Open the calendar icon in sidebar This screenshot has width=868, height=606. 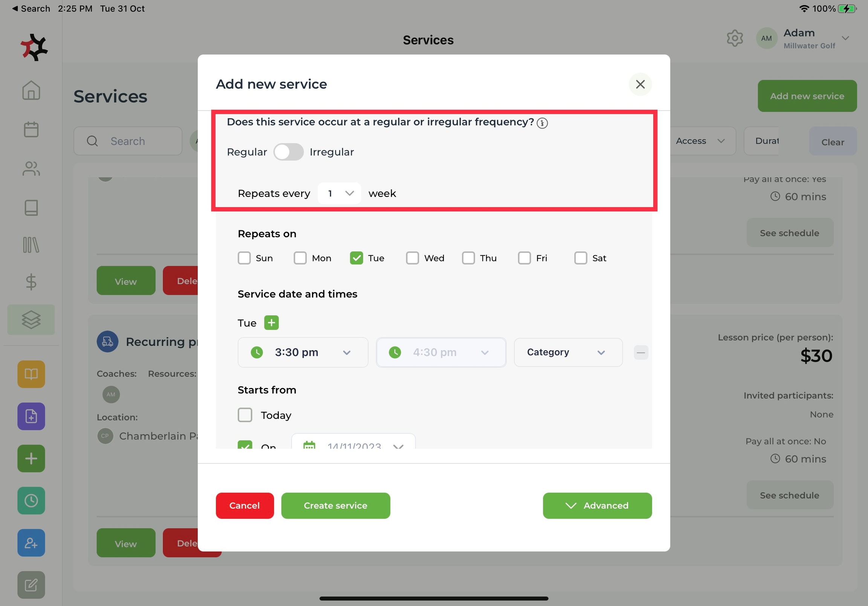pos(31,130)
